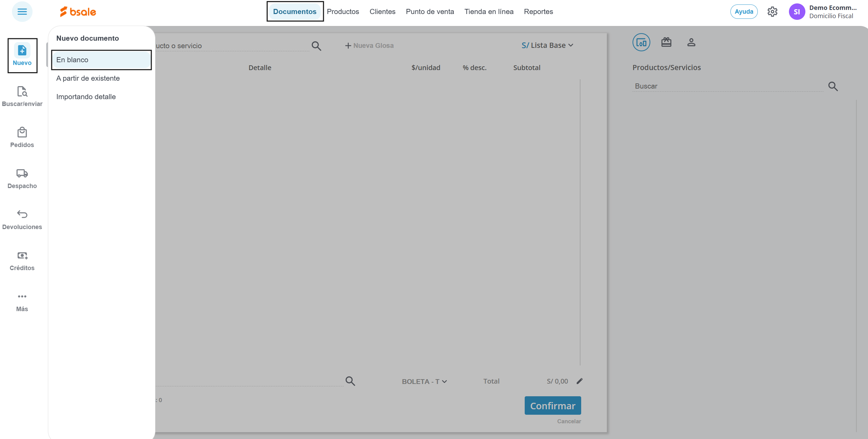Open the settings gear icon

click(772, 12)
